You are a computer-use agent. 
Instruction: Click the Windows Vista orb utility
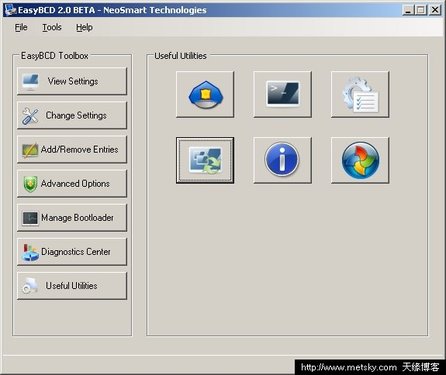[x=360, y=160]
